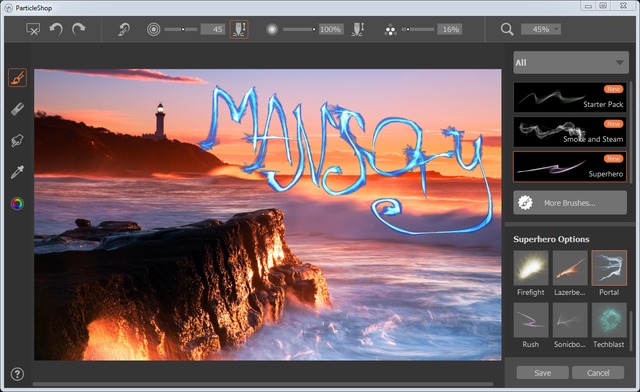The width and height of the screenshot is (640, 392).
Task: Click the brush size concentric circles icon
Action: [x=153, y=29]
